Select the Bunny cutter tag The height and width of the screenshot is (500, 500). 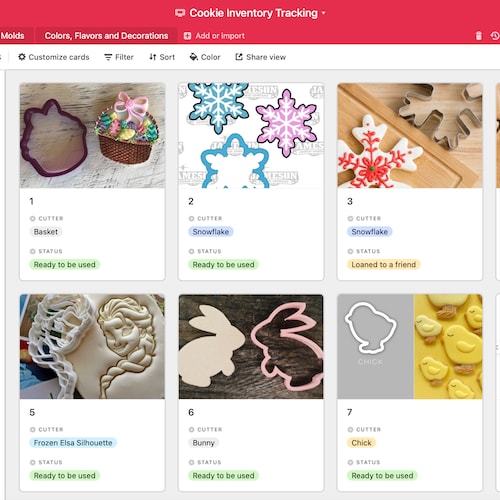pos(203,443)
